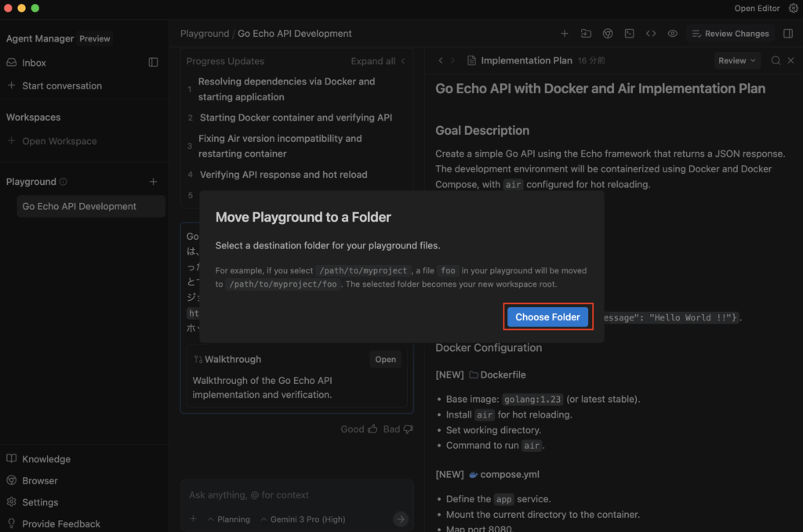803x532 pixels.
Task: Click the move-to-folder icon in top toolbar
Action: pos(586,34)
